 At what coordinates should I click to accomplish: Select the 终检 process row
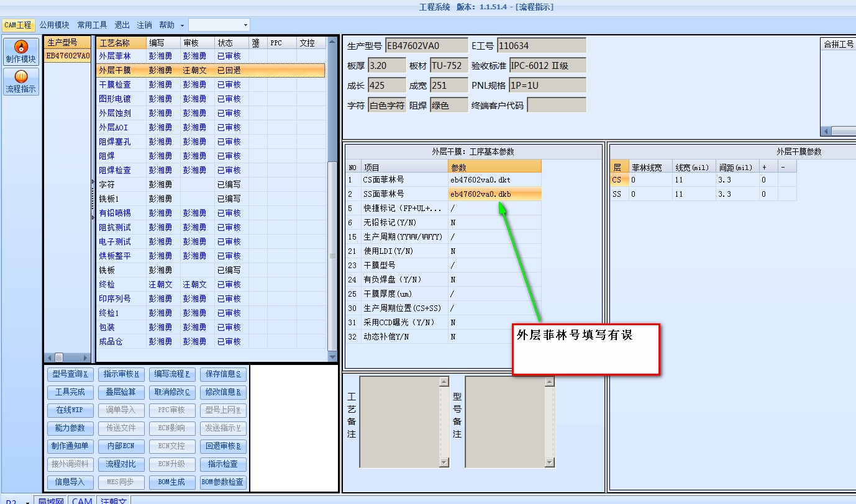211,284
